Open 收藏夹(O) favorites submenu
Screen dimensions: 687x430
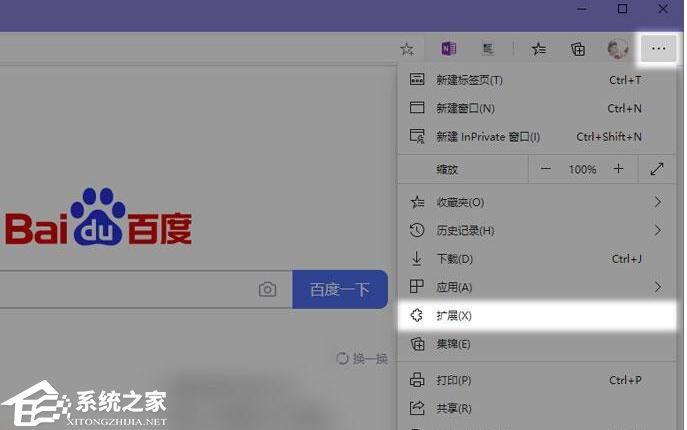[537, 202]
